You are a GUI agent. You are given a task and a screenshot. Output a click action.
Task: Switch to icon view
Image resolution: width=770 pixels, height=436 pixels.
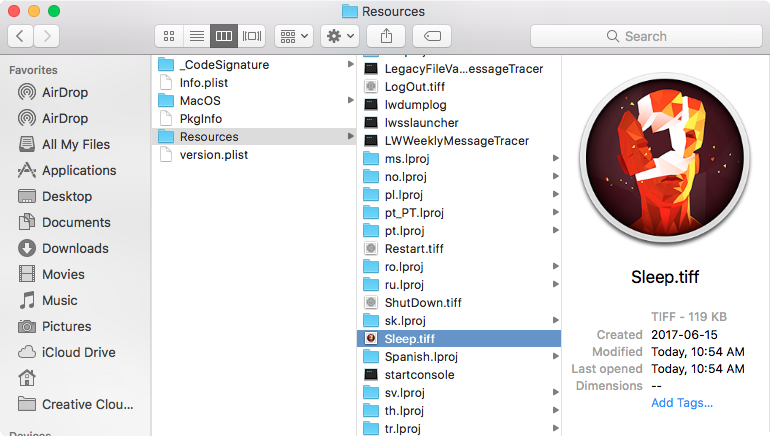(169, 36)
